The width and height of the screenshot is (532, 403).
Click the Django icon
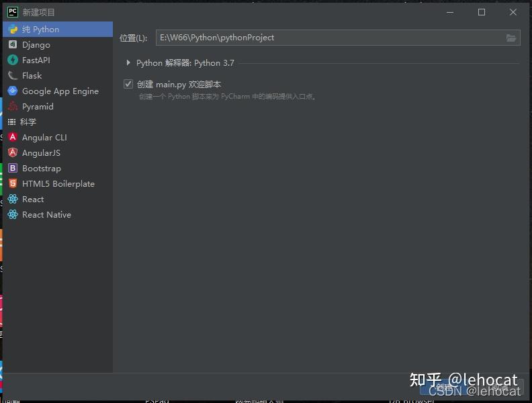tap(13, 44)
